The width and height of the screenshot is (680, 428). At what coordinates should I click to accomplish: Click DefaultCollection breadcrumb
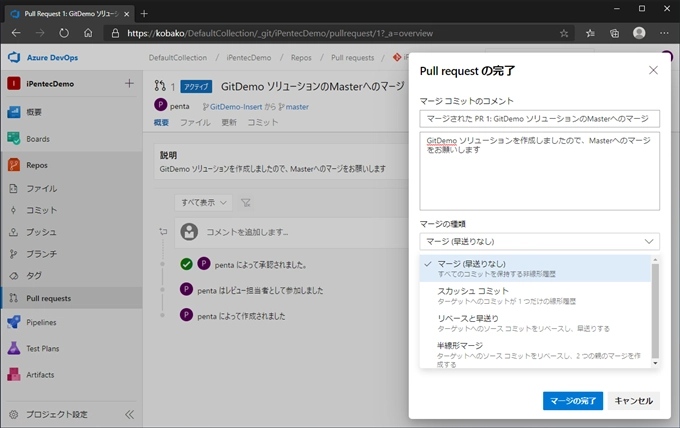click(x=178, y=58)
